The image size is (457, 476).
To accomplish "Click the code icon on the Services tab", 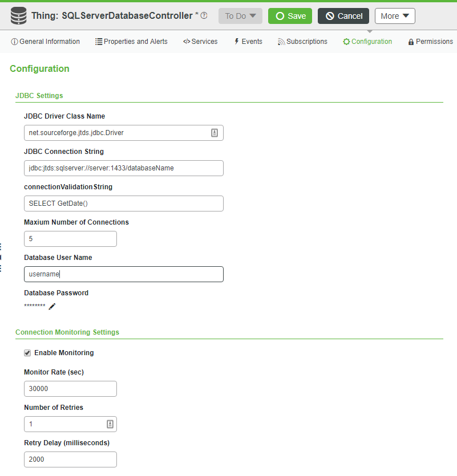I will 187,41.
